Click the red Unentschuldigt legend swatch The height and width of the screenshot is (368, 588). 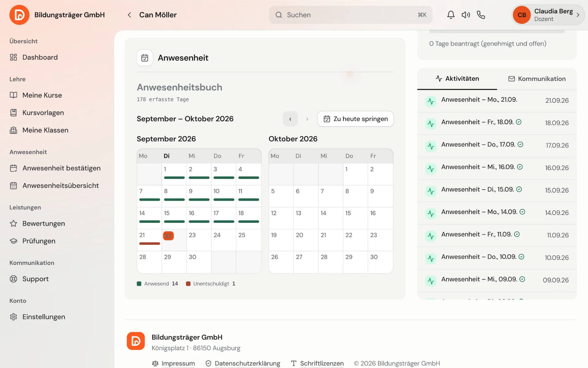[188, 284]
